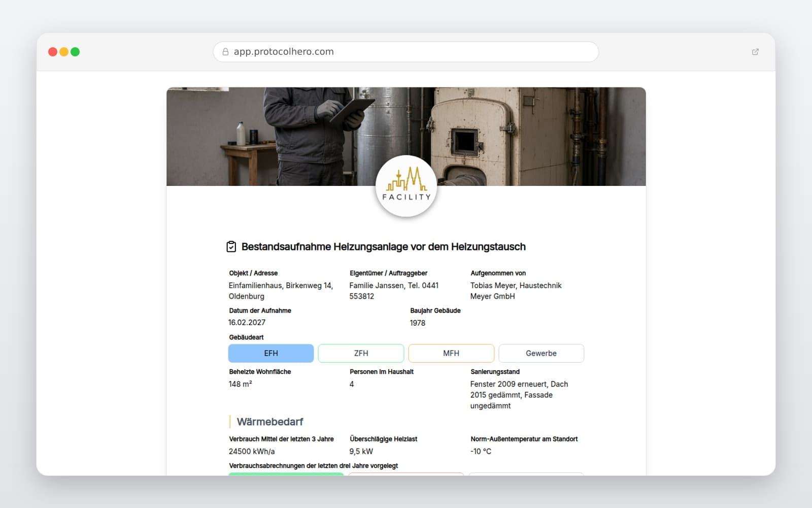Screen dimensions: 812x508
Task: Click address value 'Einfamilienhaus, Birkenweg 14, Oldenburg'
Action: pyautogui.click(x=281, y=291)
